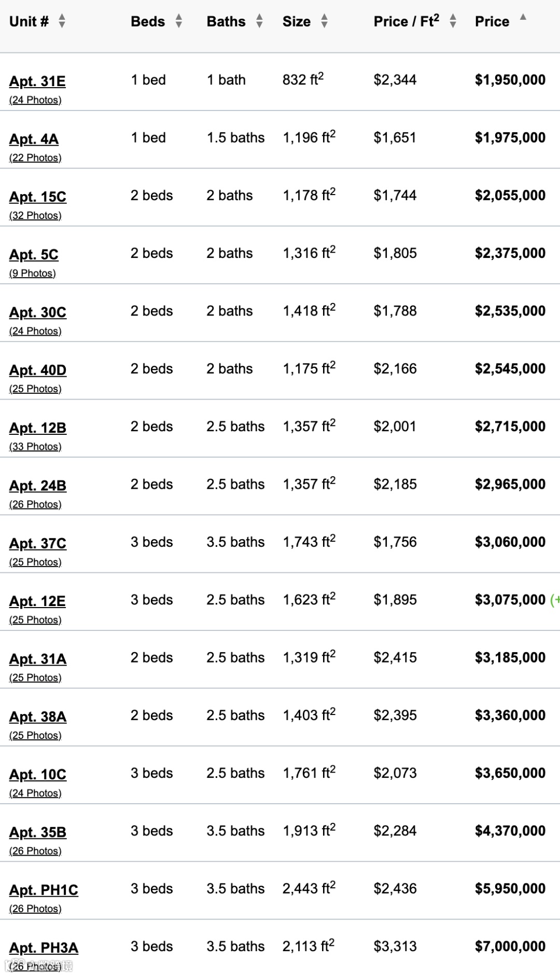Viewport: 560px width, 976px height.
Task: Click the Price column header text
Action: tap(492, 22)
